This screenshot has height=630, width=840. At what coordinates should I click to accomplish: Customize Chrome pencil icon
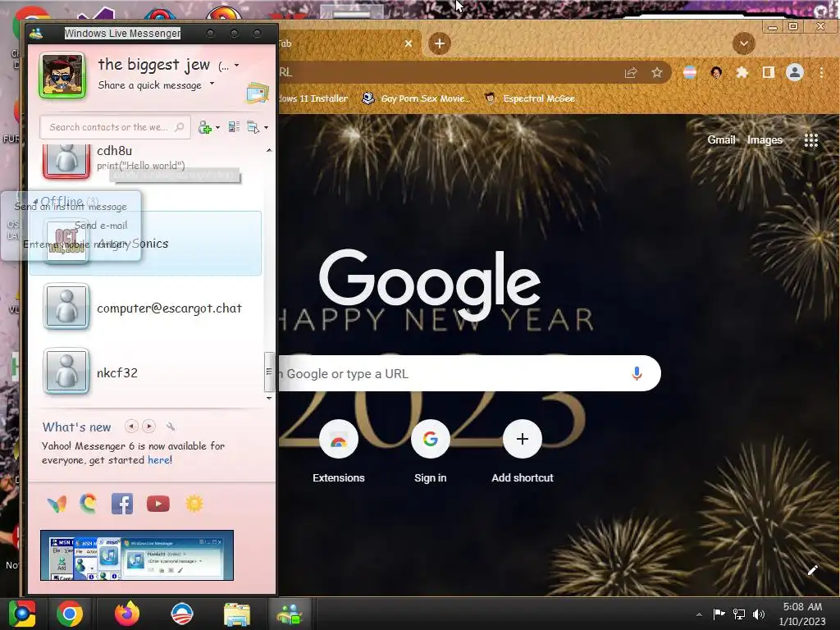[812, 570]
